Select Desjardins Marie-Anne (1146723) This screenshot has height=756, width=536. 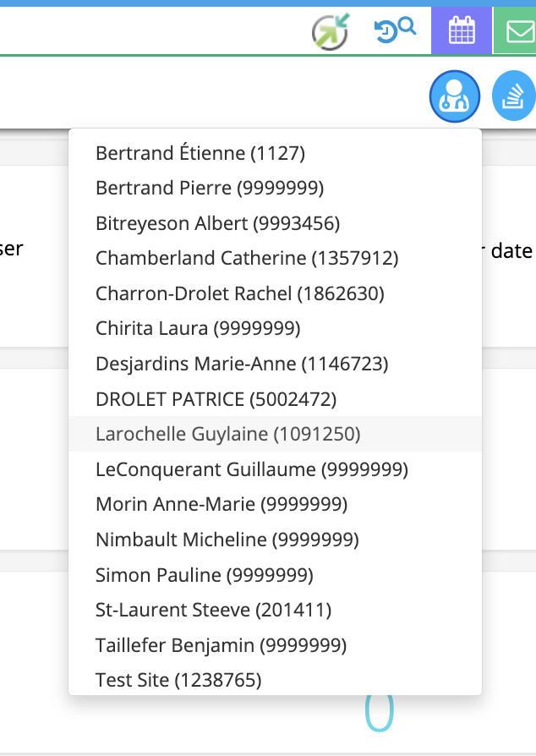276,364
